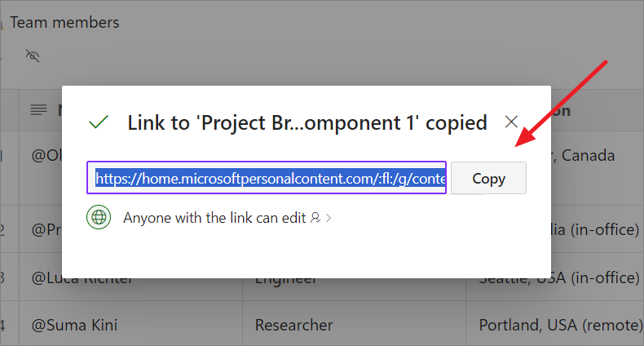Select the 'Portland, USA (remote)' cell
Image resolution: width=644 pixels, height=346 pixels.
point(558,325)
